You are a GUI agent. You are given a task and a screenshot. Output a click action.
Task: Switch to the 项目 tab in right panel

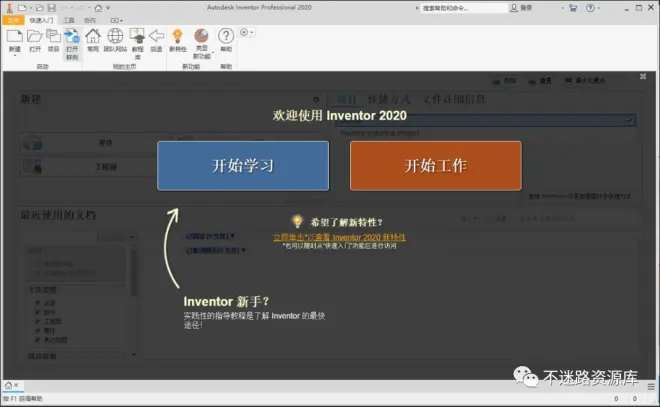(x=347, y=99)
